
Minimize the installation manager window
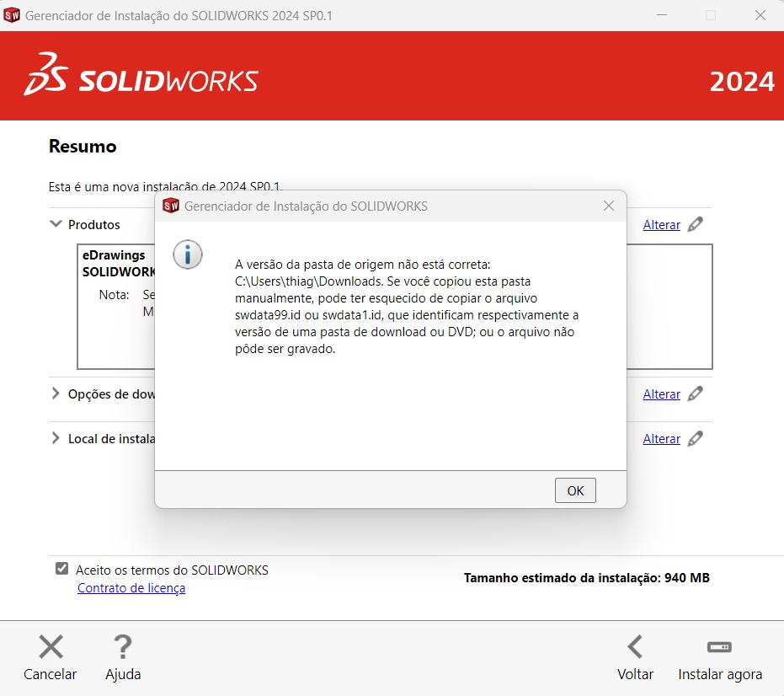(x=662, y=15)
